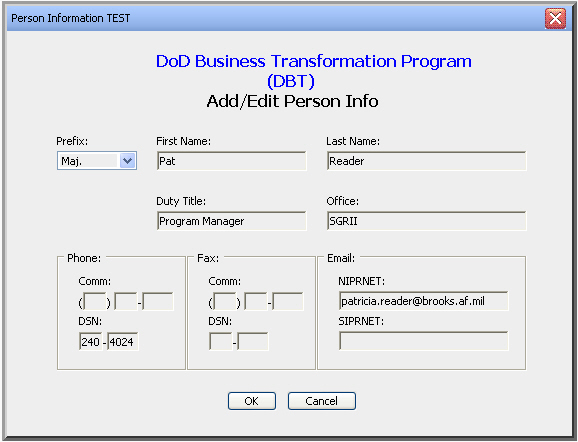
Task: Click the Fax Comm middle digits box
Action: tap(256, 302)
